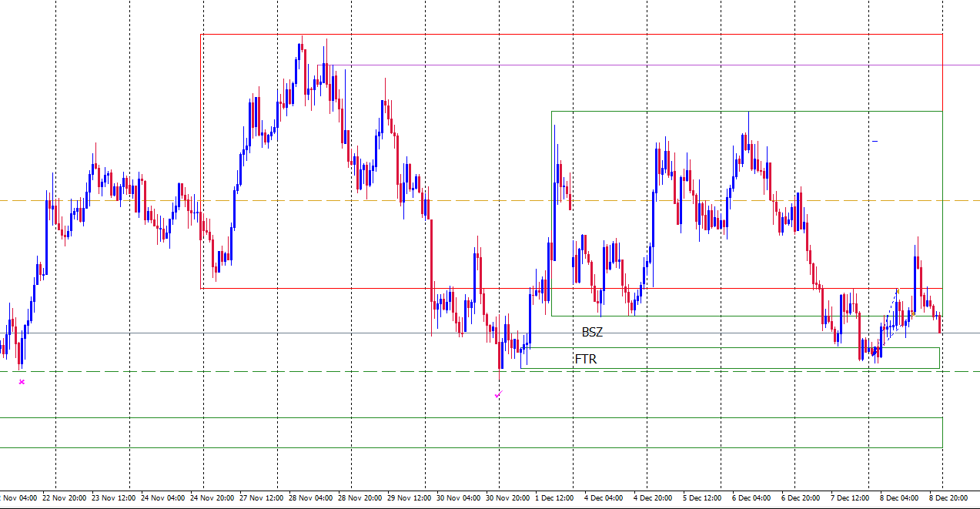Click the magenta X marker below the candles
Image resolution: width=980 pixels, height=509 pixels.
coord(22,382)
